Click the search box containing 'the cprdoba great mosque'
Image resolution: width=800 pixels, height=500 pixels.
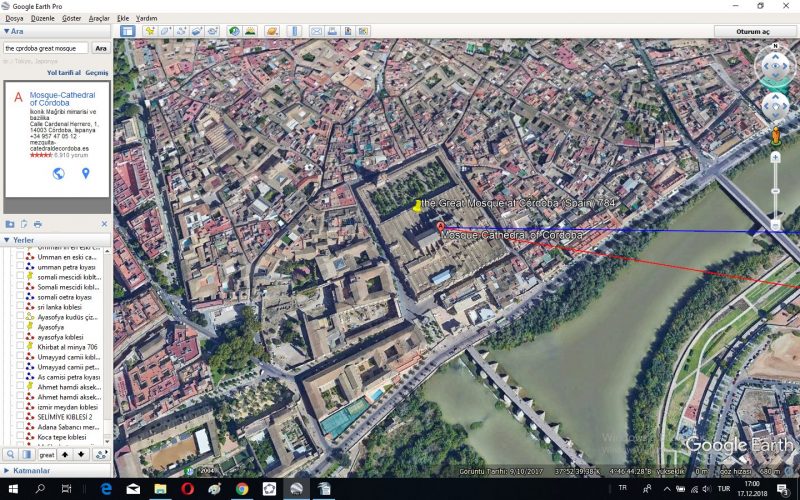[45, 48]
